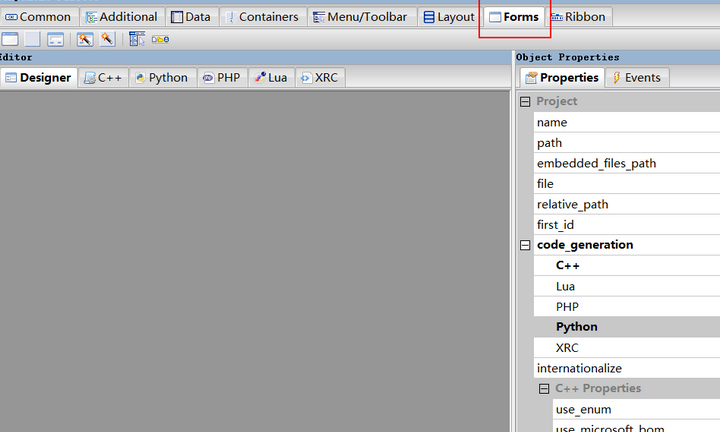Screen dimensions: 720x432
Task: Add a Panel form from palette
Action: 32,39
